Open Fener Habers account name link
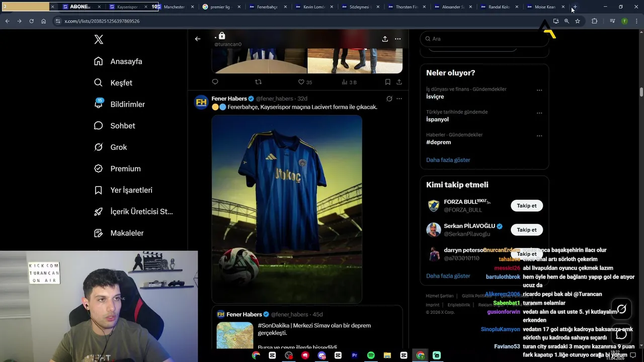644x362 pixels. (229, 99)
